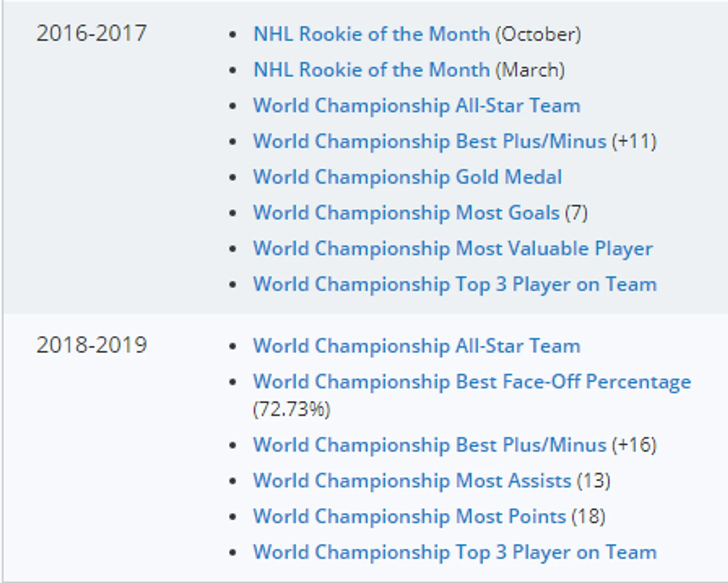Image resolution: width=728 pixels, height=583 pixels.
Task: Open NHL Rookie of the Month October link
Action: point(371,34)
